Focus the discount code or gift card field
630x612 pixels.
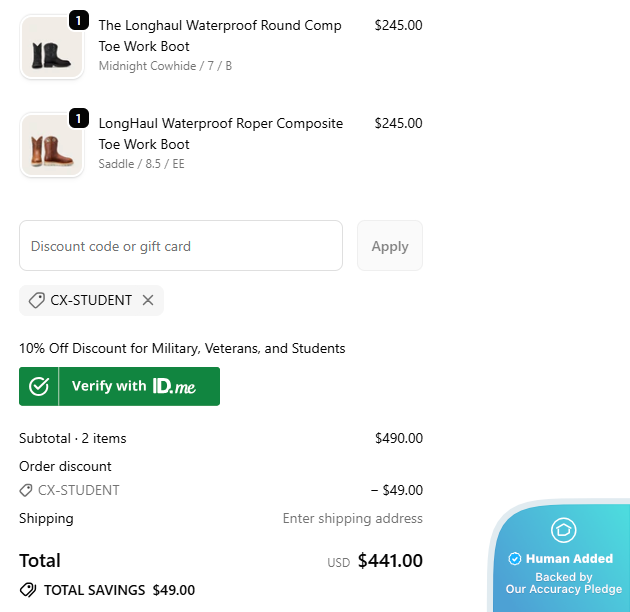[181, 246]
